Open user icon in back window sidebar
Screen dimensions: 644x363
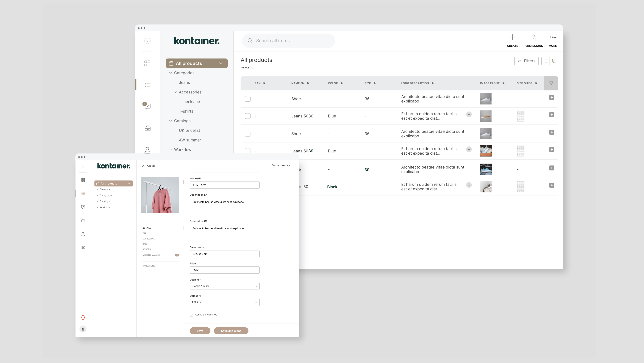tap(147, 150)
